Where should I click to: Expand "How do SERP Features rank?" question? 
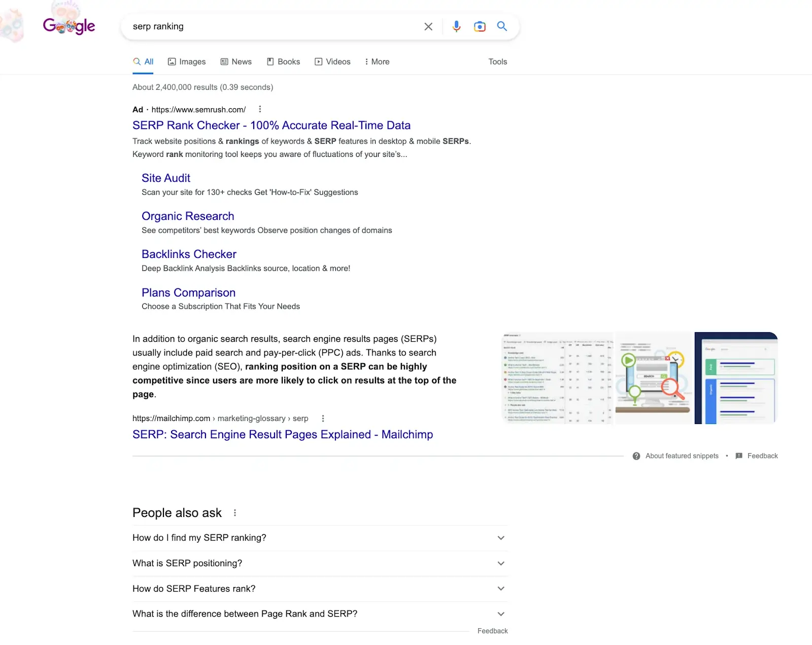(501, 589)
